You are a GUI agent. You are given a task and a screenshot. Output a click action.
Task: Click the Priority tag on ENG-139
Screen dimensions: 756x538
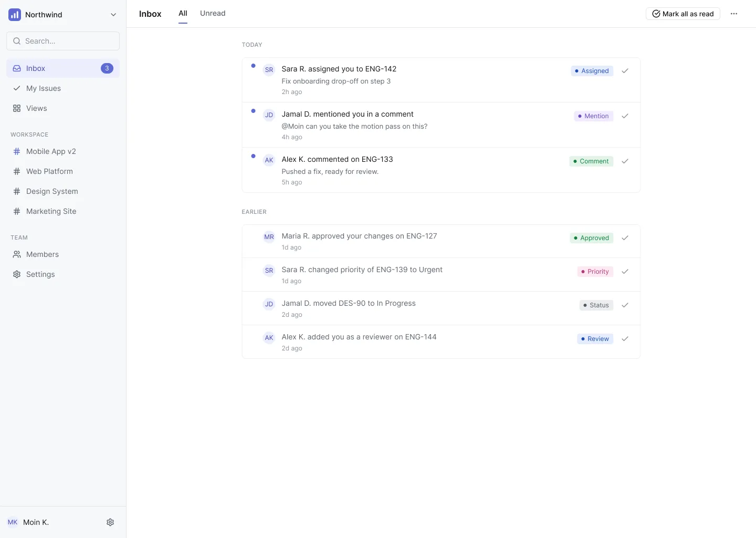[x=595, y=272]
